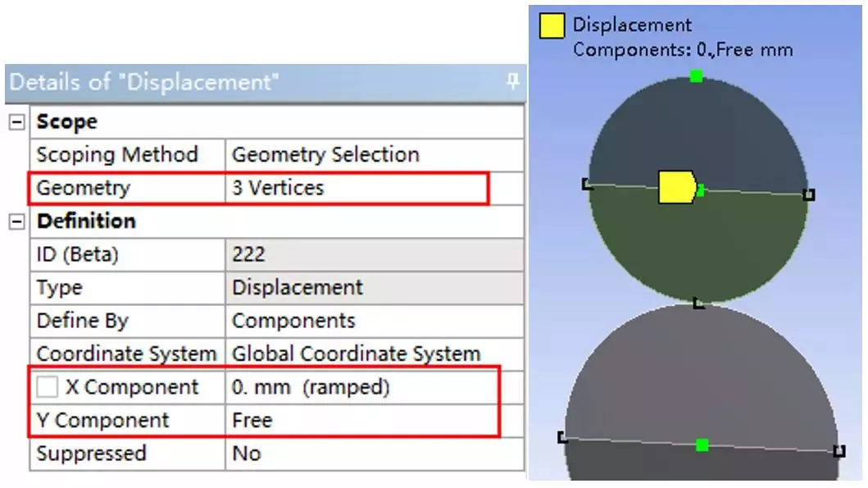Open the Suppressed dropdown showing No
Image resolution: width=868 pixels, height=488 pixels.
click(x=375, y=453)
